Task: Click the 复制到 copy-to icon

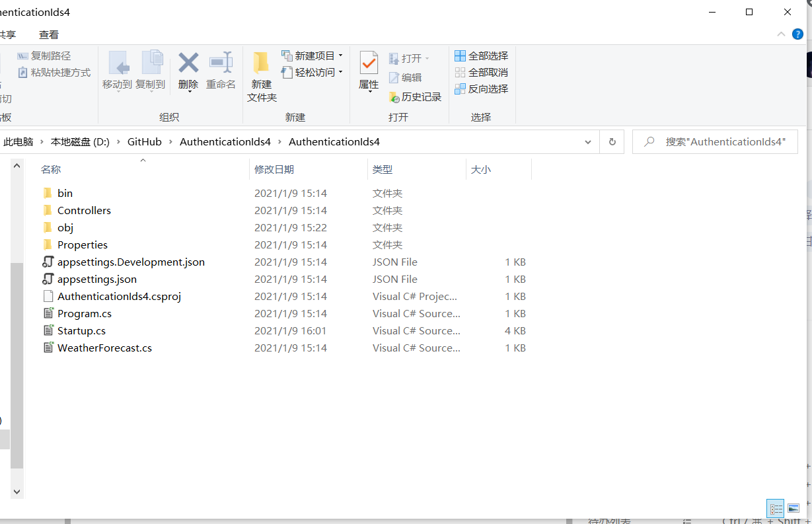Action: click(x=151, y=63)
